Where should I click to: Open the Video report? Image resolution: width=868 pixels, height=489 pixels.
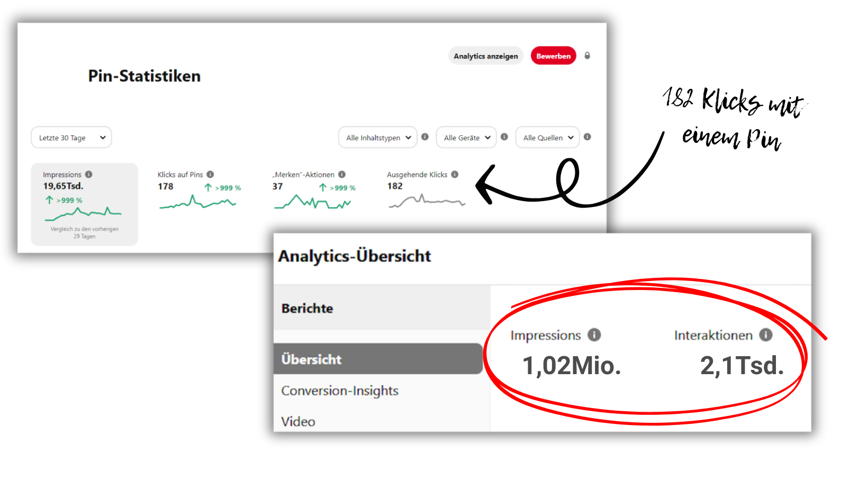pyautogui.click(x=298, y=421)
